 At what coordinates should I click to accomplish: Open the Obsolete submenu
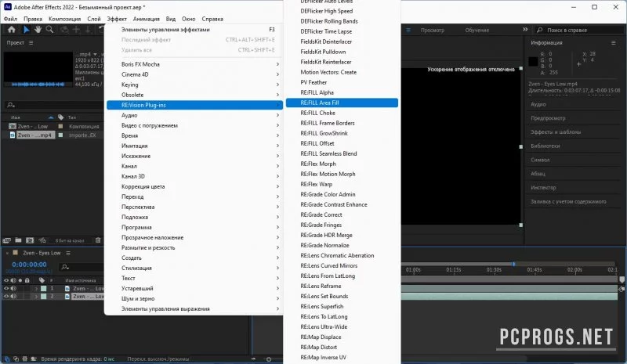click(x=194, y=95)
